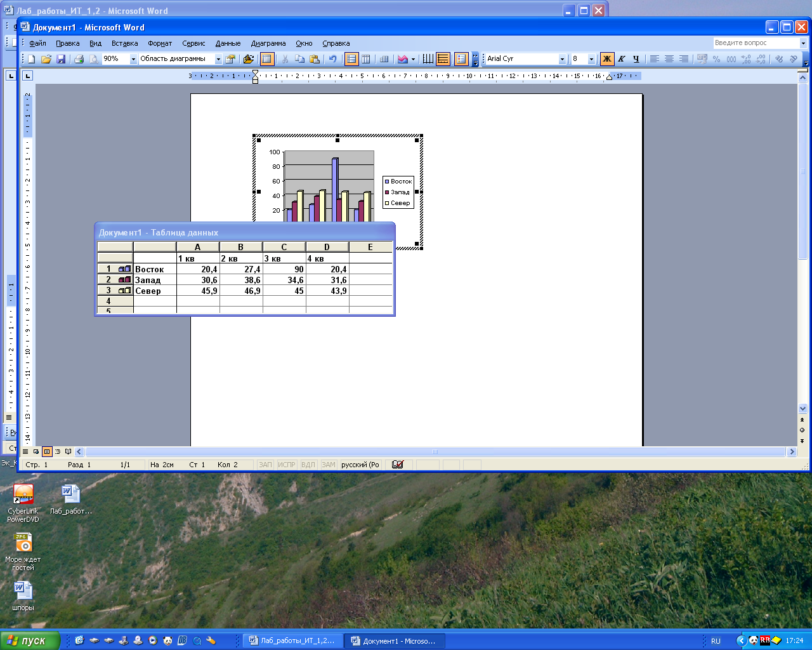Click the Paste toolbar icon
Viewport: 812px width, 650px height.
(x=314, y=59)
